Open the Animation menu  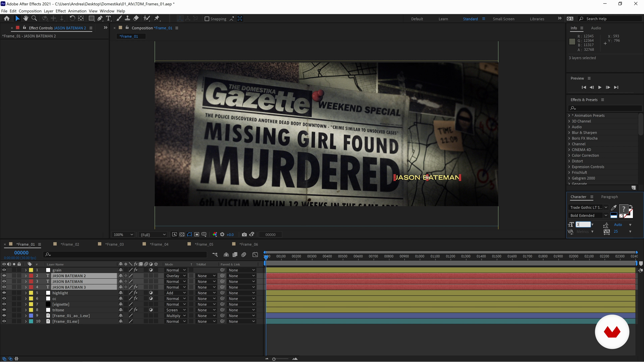click(77, 11)
